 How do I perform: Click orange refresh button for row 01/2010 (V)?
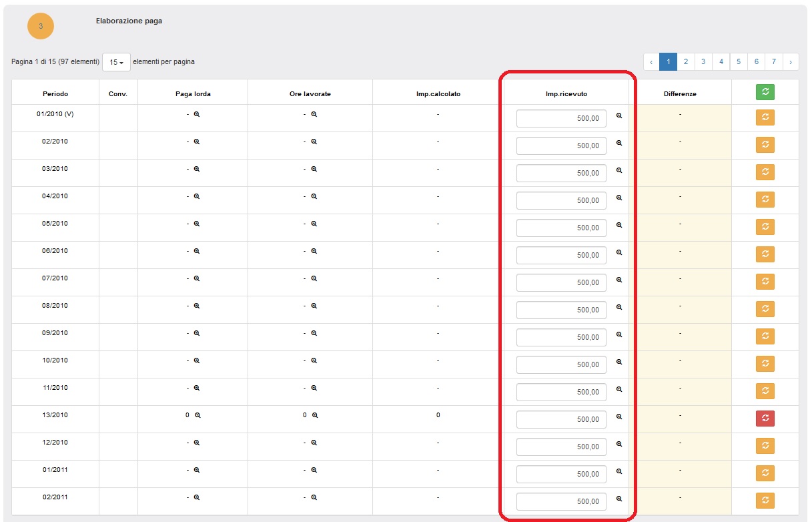coord(765,117)
